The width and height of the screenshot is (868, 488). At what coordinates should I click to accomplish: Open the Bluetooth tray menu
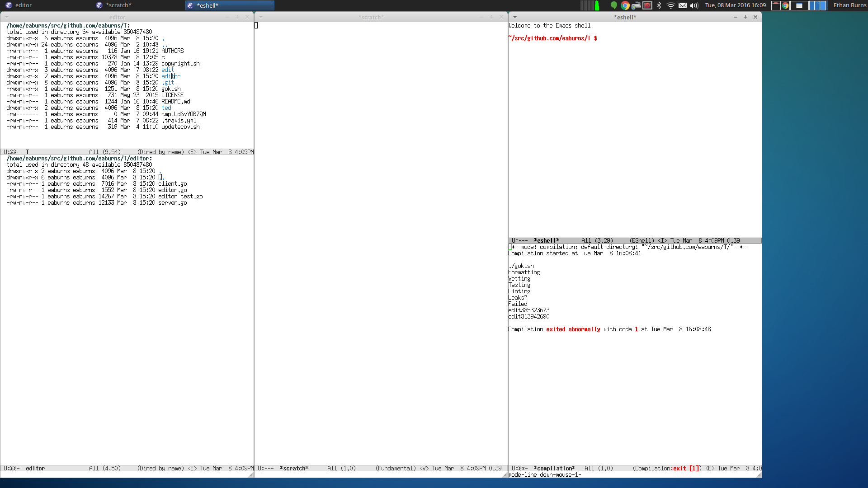click(x=659, y=5)
